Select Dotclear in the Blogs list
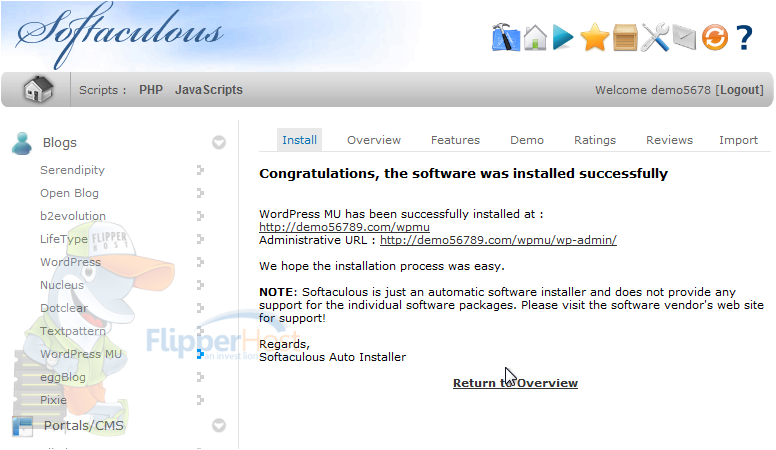 click(64, 308)
